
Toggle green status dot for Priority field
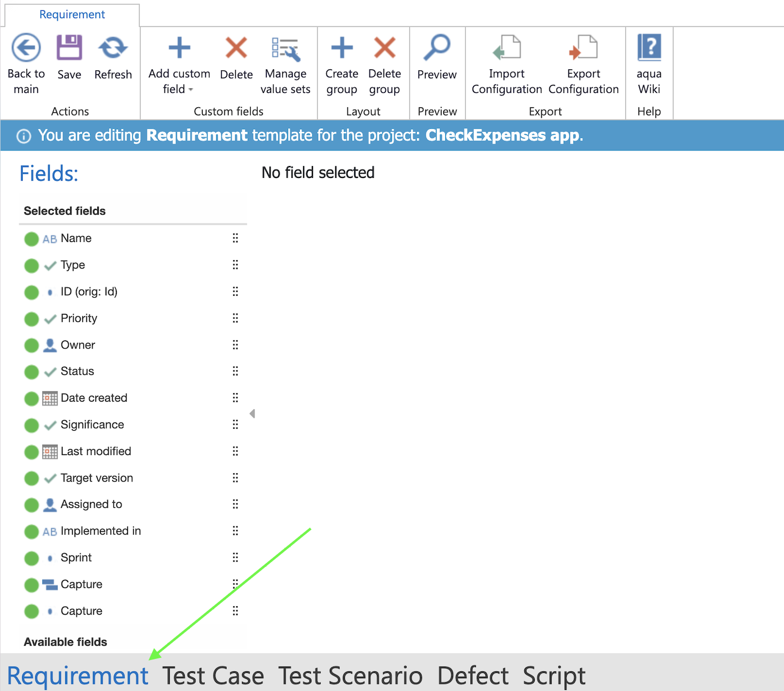(32, 319)
